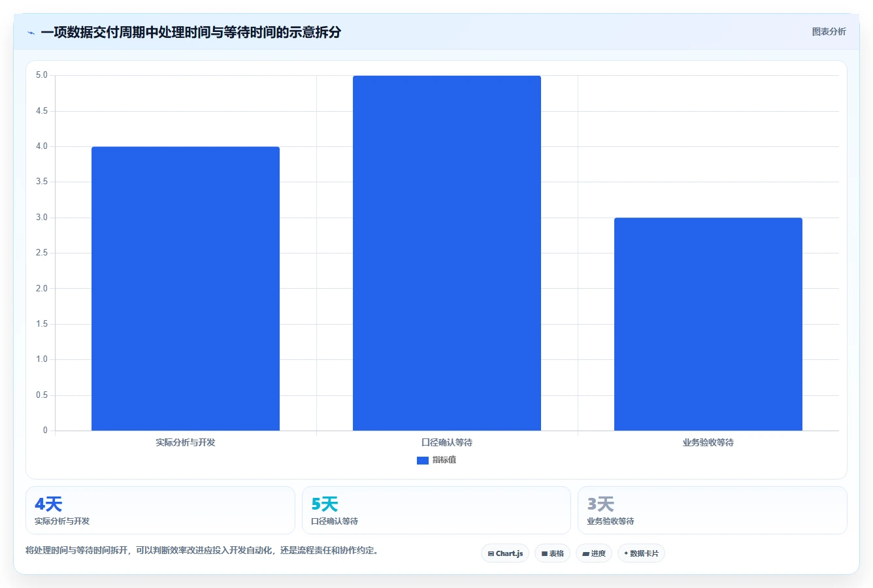Viewport: 873px width, 588px height.
Task: Click the x-axis label 业务验收等待
Action: (708, 442)
